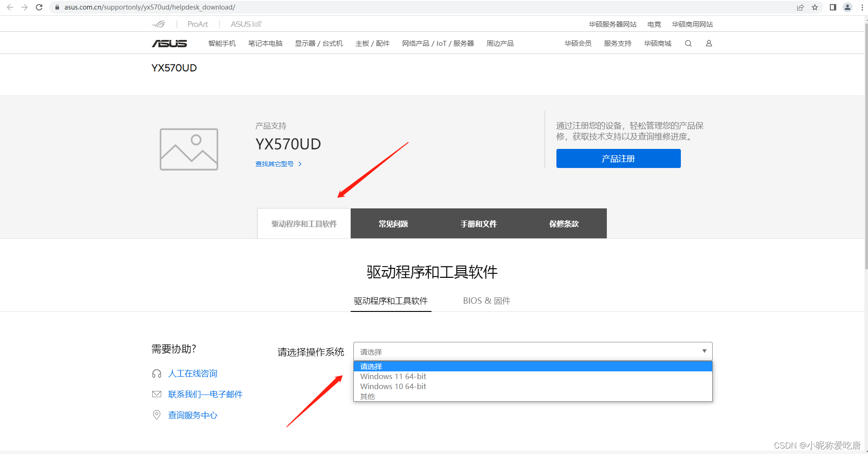Open the 华硕会员 menu
This screenshot has height=454, width=868.
click(578, 43)
